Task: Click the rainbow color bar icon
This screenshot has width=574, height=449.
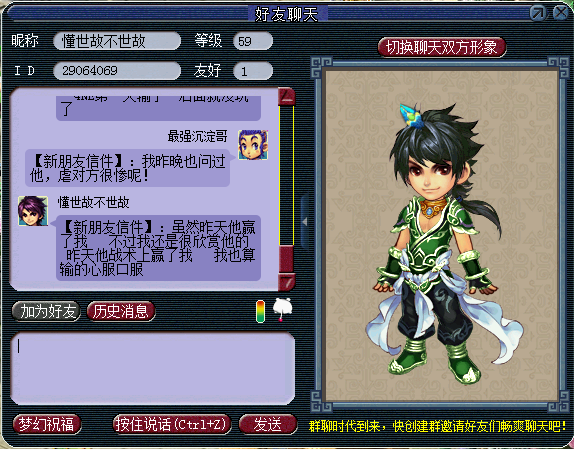Action: [260, 311]
